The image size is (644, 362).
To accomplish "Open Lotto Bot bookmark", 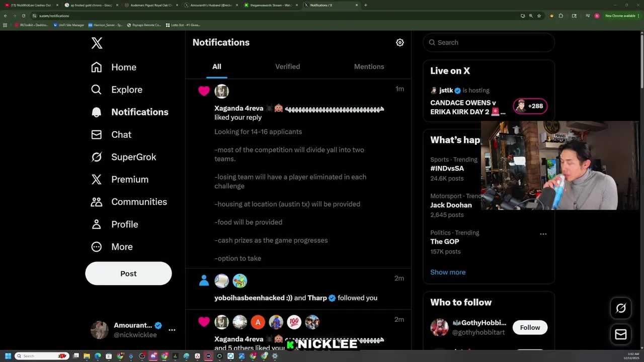I will tap(183, 25).
